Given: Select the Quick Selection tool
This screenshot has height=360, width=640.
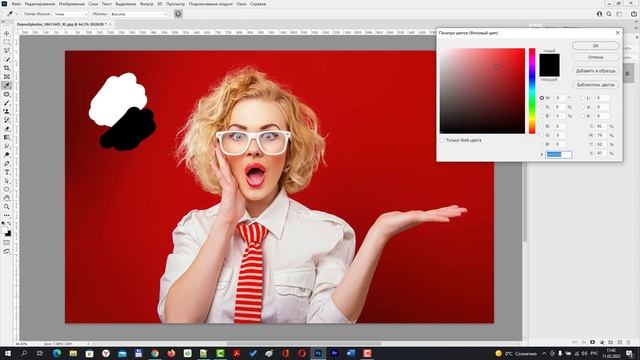Looking at the screenshot, I should (x=7, y=60).
